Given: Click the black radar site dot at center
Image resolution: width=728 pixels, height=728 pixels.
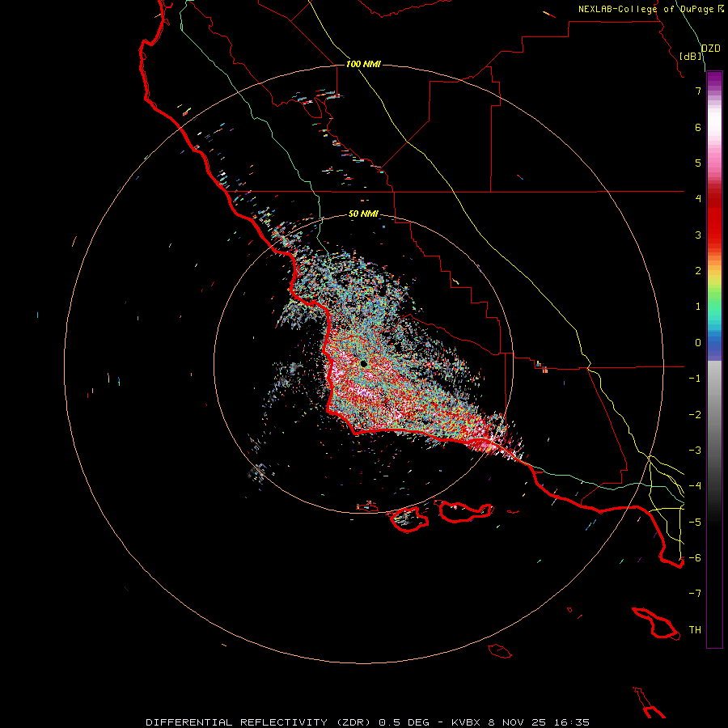Looking at the screenshot, I should tap(363, 364).
